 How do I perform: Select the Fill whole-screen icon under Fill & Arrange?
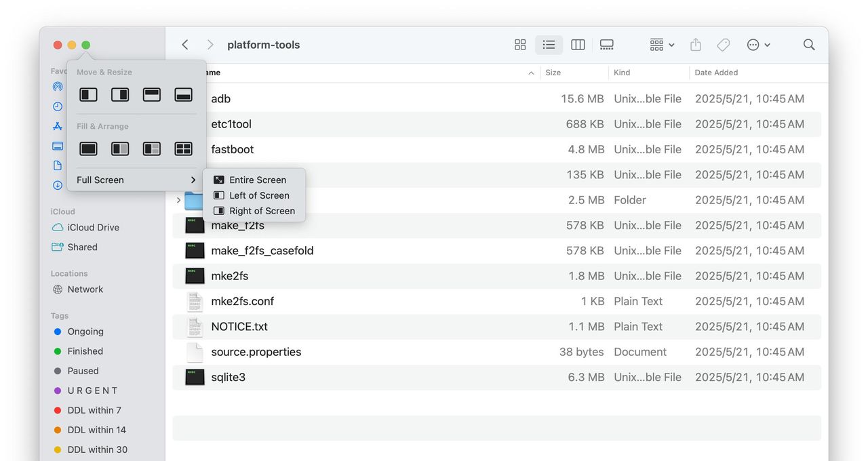[88, 149]
